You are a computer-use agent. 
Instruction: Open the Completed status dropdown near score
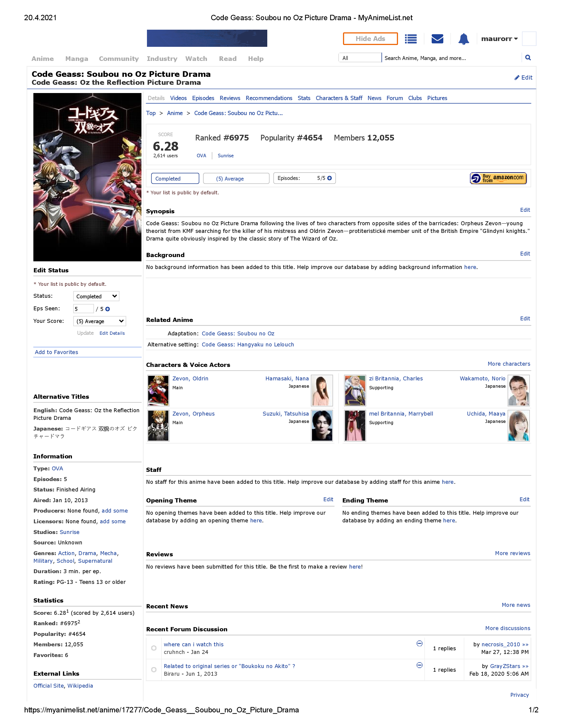[x=175, y=178]
